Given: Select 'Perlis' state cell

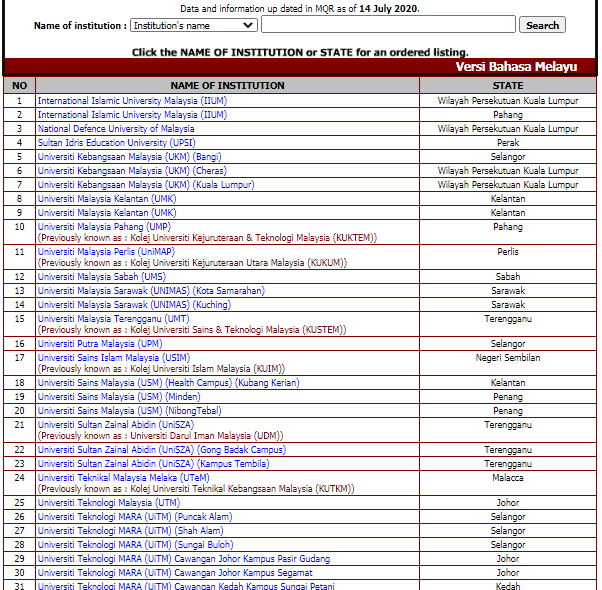Looking at the screenshot, I should tap(508, 257).
